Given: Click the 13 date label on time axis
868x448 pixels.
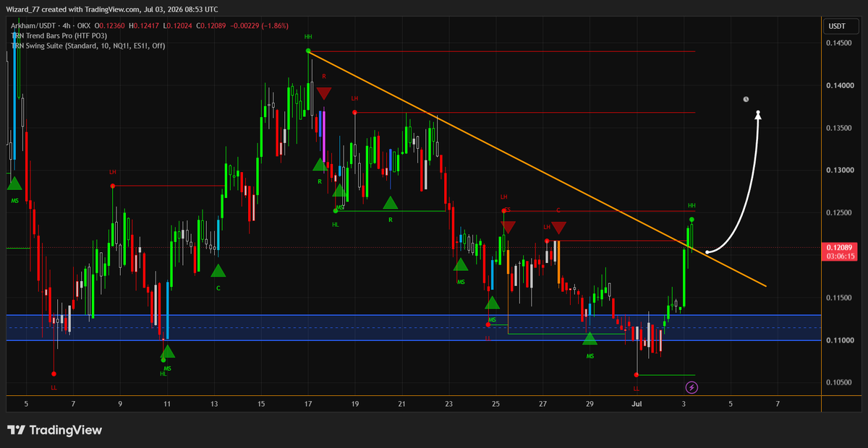Looking at the screenshot, I should pos(214,403).
